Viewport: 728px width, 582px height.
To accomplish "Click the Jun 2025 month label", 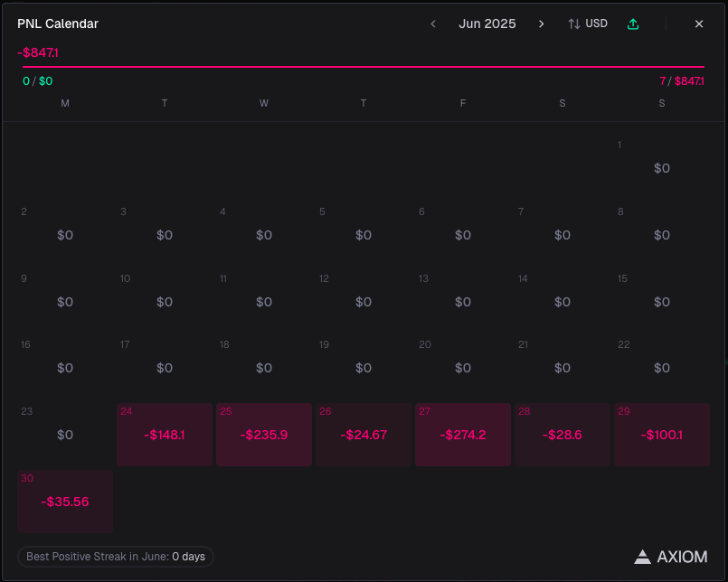I will tap(487, 23).
